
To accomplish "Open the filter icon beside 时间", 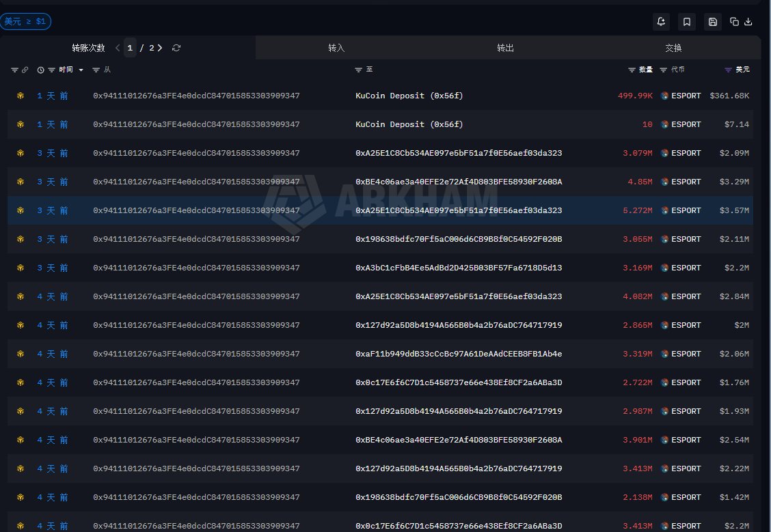I will tap(52, 70).
